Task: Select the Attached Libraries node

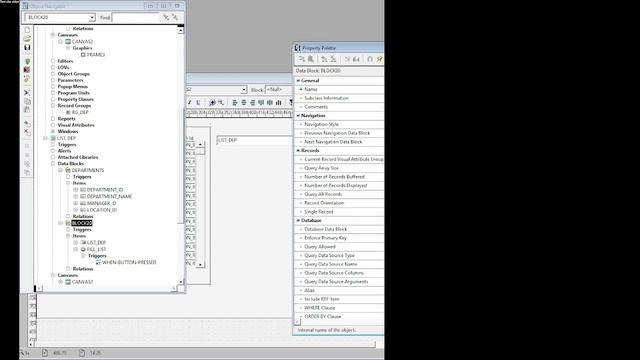Action: (78, 157)
